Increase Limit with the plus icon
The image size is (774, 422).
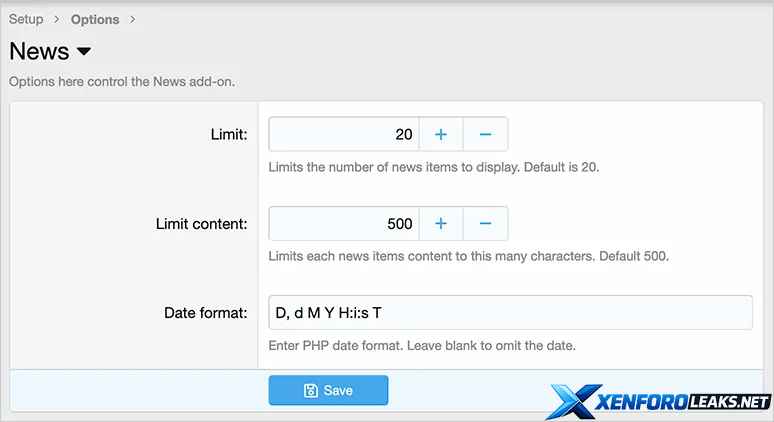tap(440, 134)
